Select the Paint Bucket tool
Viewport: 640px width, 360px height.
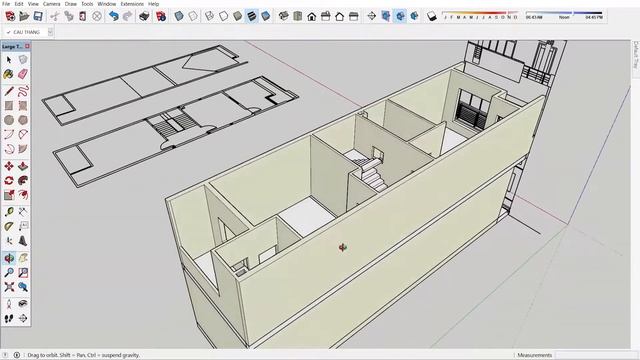coord(9,74)
